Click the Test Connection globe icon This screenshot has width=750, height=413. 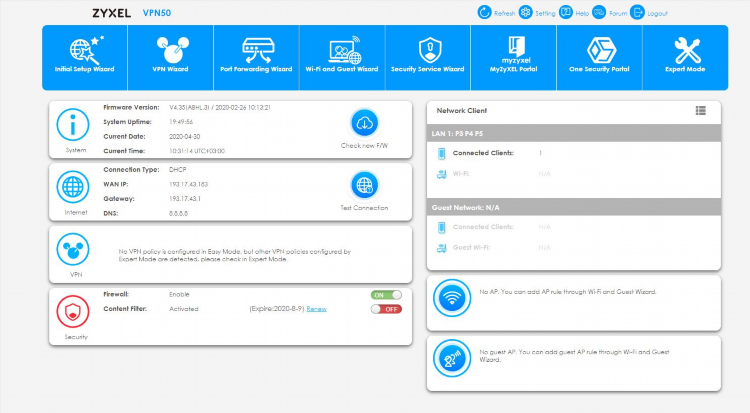click(364, 185)
